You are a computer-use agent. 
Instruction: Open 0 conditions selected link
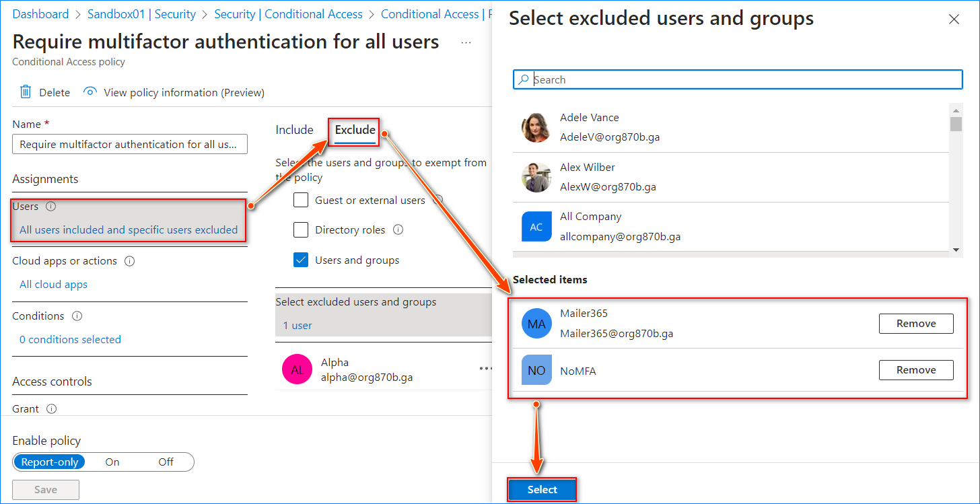click(71, 340)
